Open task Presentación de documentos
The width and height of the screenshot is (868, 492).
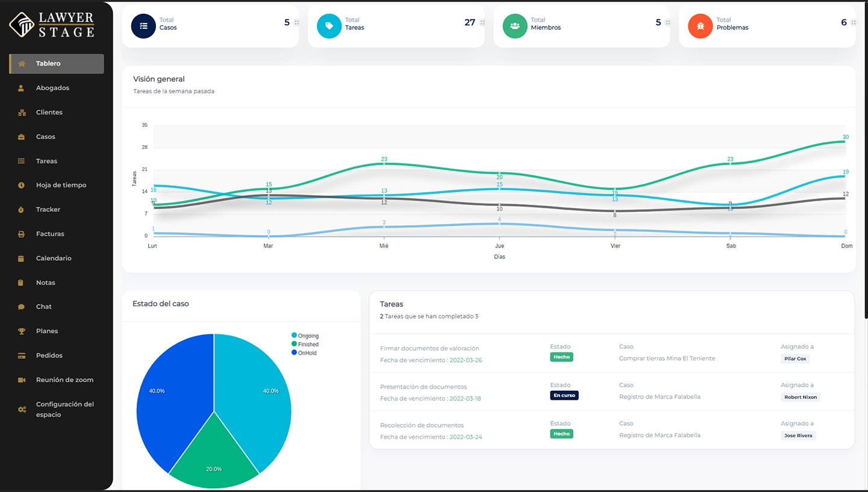tap(423, 387)
